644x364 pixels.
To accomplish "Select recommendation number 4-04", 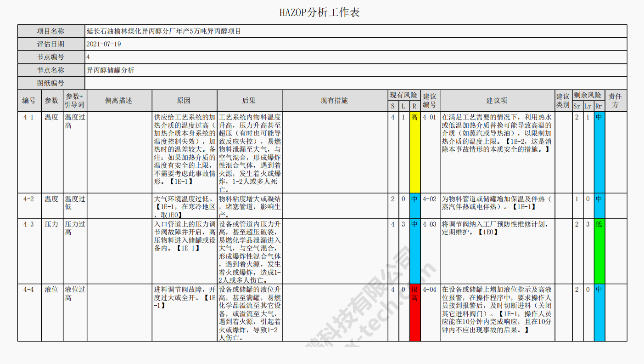I will 430,313.
